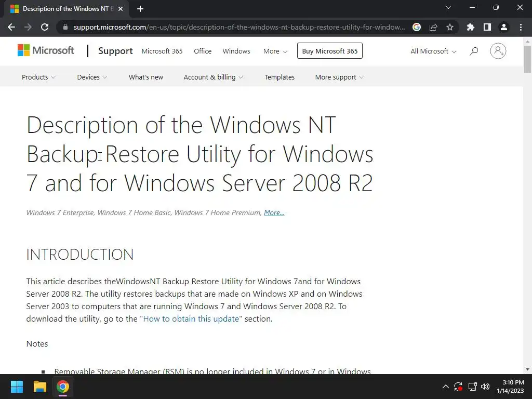Expand the Devices dropdown
The image size is (532, 399).
[92, 77]
